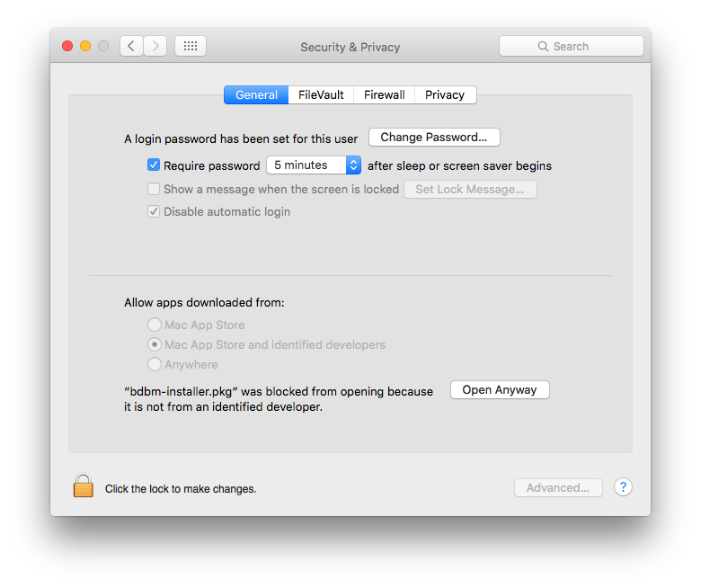Choose the Anywhere radio option
This screenshot has height=588, width=701.
155,364
